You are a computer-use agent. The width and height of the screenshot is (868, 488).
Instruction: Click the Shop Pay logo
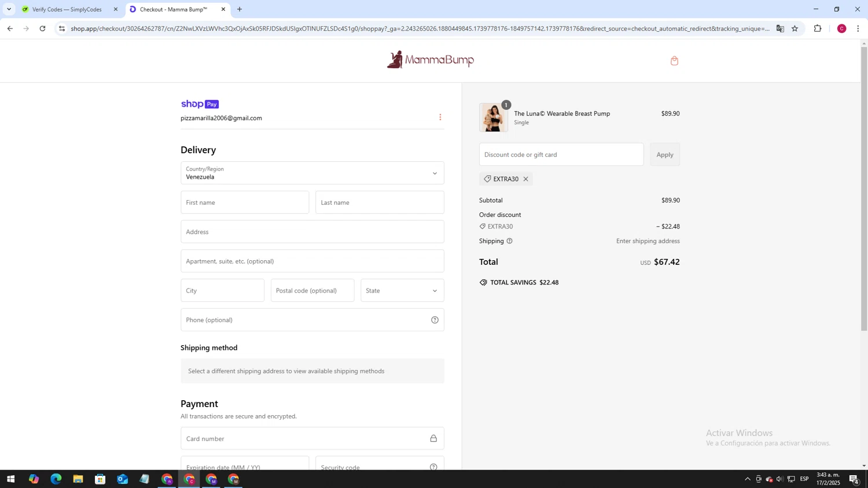(x=200, y=104)
